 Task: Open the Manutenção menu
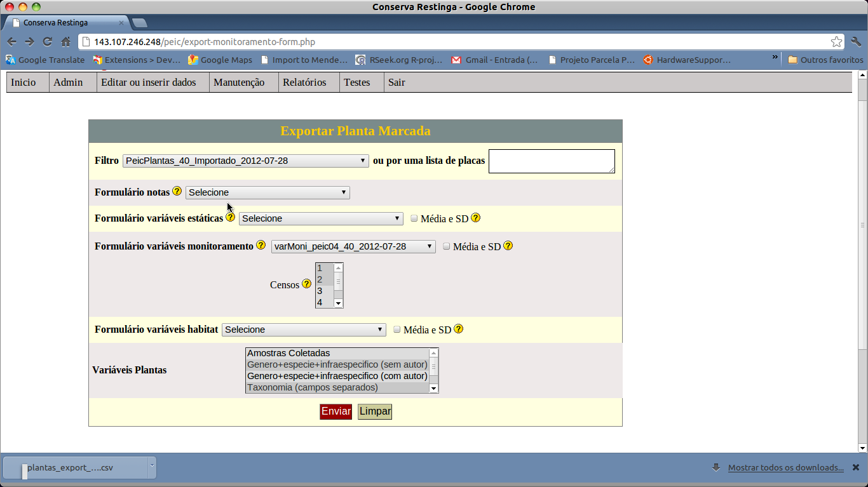click(239, 83)
